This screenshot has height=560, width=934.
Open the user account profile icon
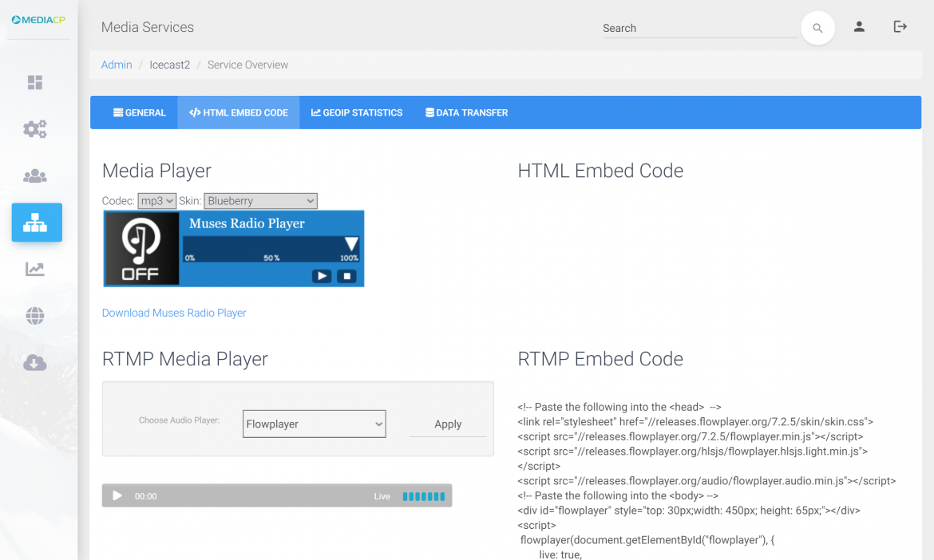(859, 27)
